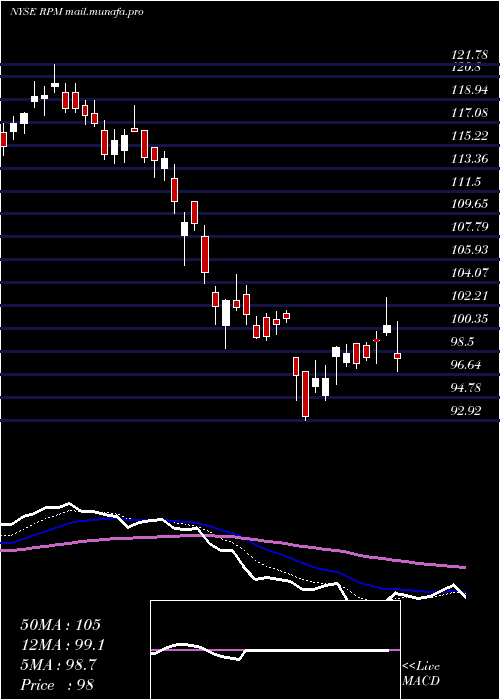
Task: Select the 113.36 price axis label
Action: (x=470, y=158)
